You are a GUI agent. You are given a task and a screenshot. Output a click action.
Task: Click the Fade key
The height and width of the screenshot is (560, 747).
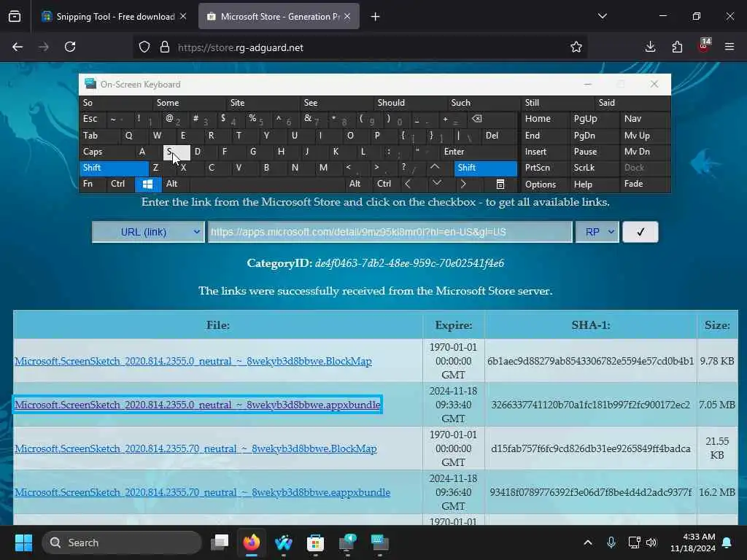coord(644,184)
